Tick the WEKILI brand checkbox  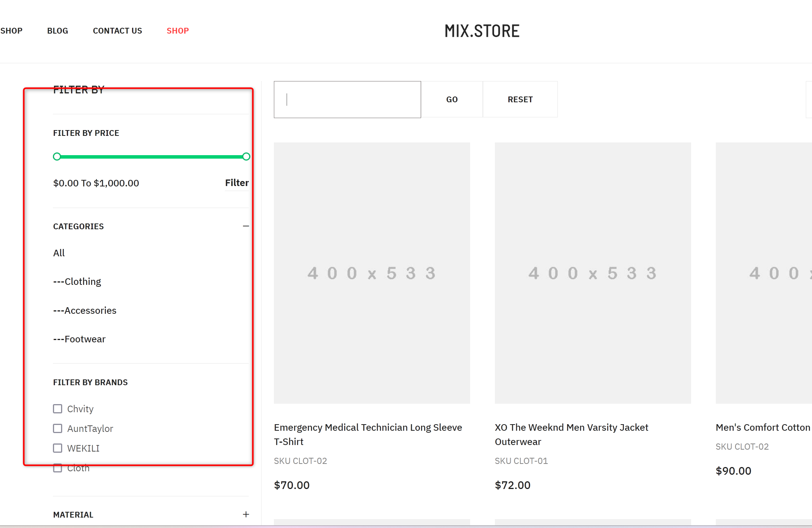(58, 448)
